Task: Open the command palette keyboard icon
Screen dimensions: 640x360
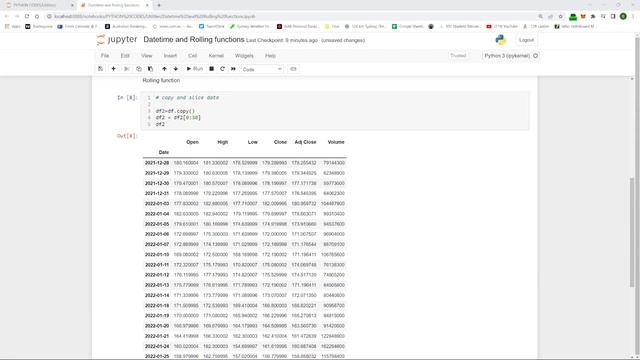Action: (293, 69)
